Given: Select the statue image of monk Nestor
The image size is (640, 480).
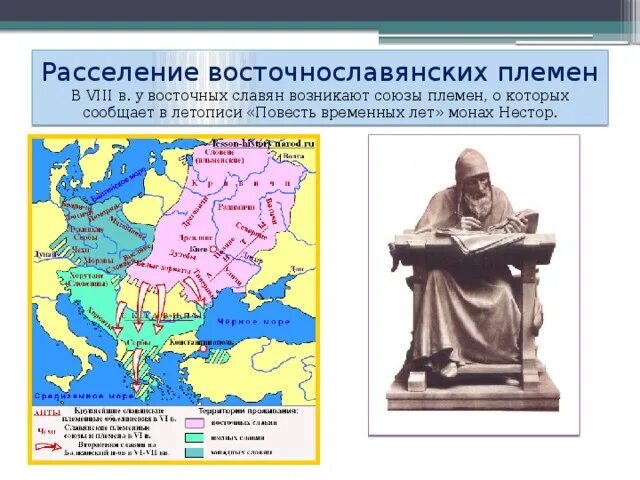Looking at the screenshot, I should coord(473,284).
